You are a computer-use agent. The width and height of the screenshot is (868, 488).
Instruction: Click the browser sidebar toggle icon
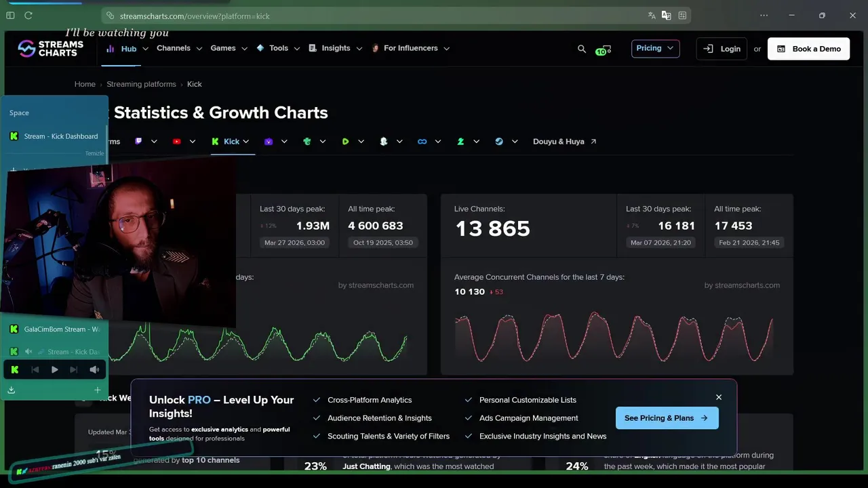tap(10, 15)
